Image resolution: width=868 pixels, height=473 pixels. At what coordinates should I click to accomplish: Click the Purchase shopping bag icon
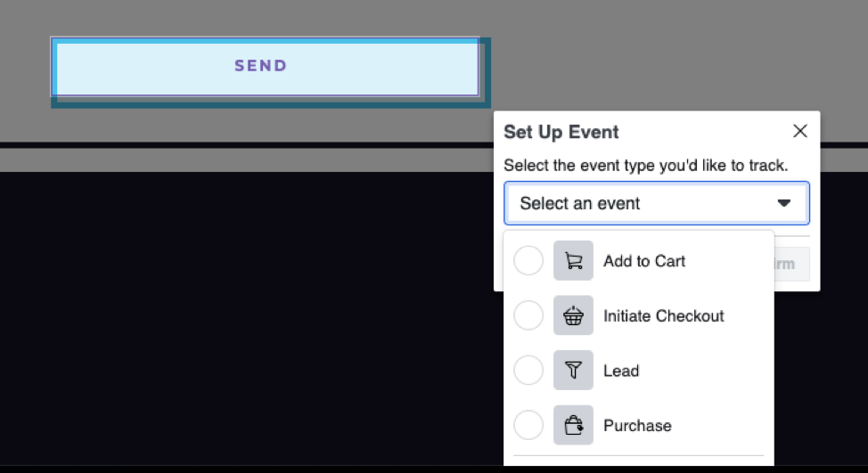point(573,425)
